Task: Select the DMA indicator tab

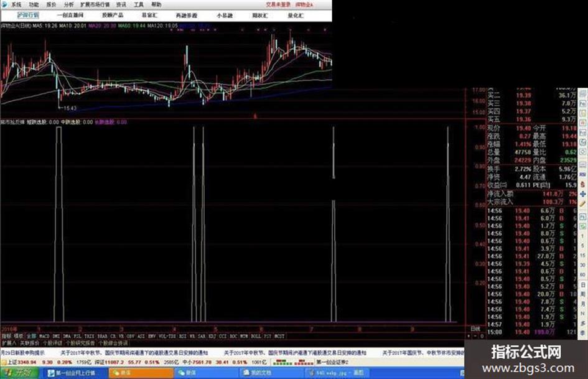Action: pos(67,336)
